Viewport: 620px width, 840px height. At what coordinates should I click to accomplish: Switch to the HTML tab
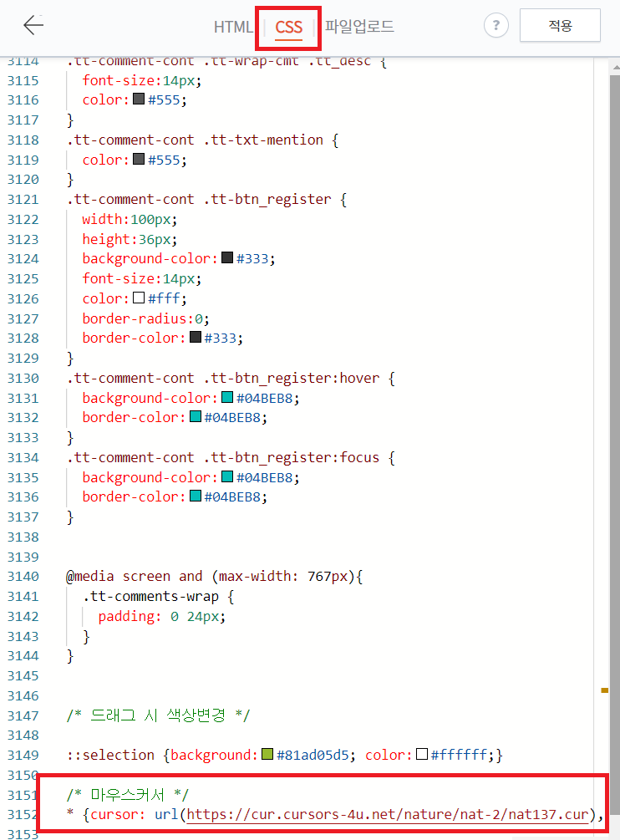(x=233, y=27)
